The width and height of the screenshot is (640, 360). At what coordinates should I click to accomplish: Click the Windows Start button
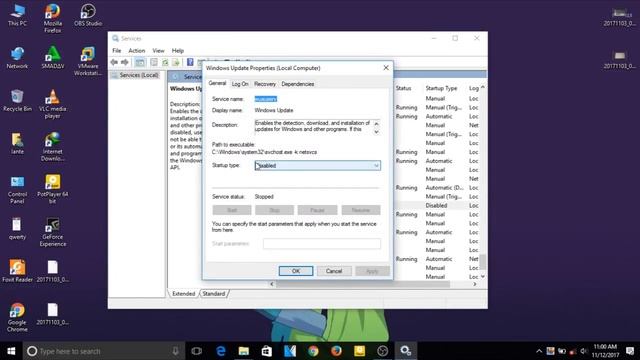coord(11,351)
